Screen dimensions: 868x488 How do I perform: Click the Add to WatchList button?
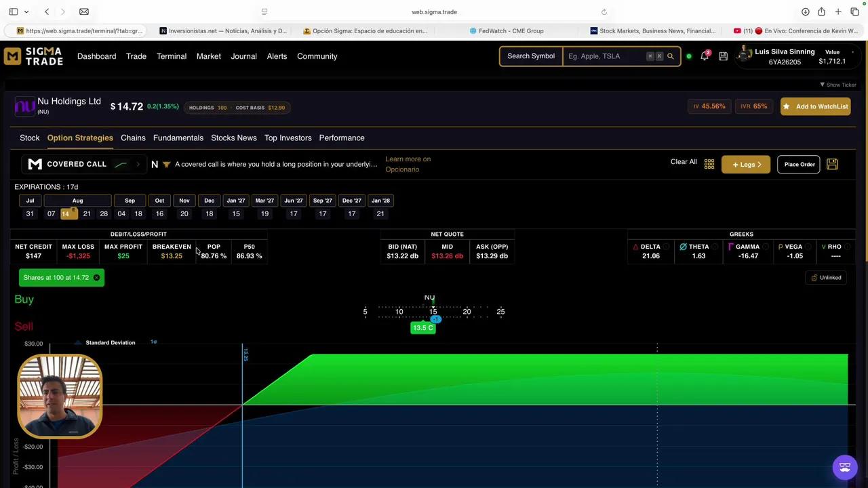click(815, 106)
